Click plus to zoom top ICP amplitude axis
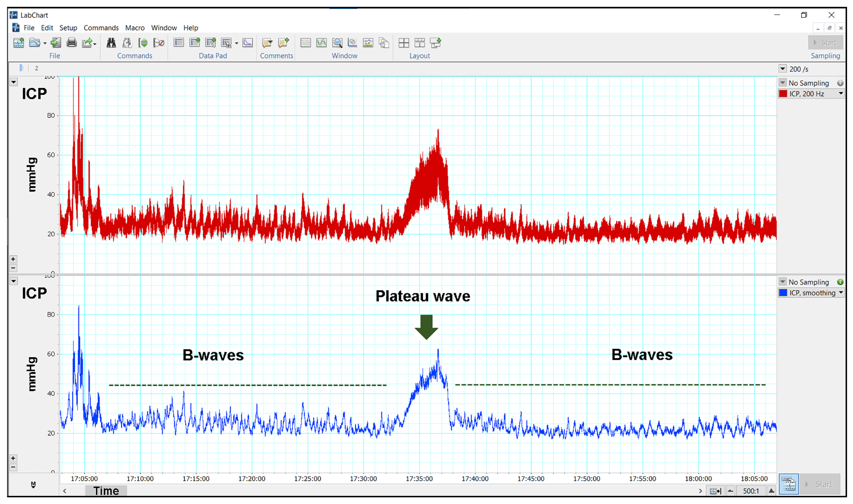The image size is (853, 504). pyautogui.click(x=13, y=259)
